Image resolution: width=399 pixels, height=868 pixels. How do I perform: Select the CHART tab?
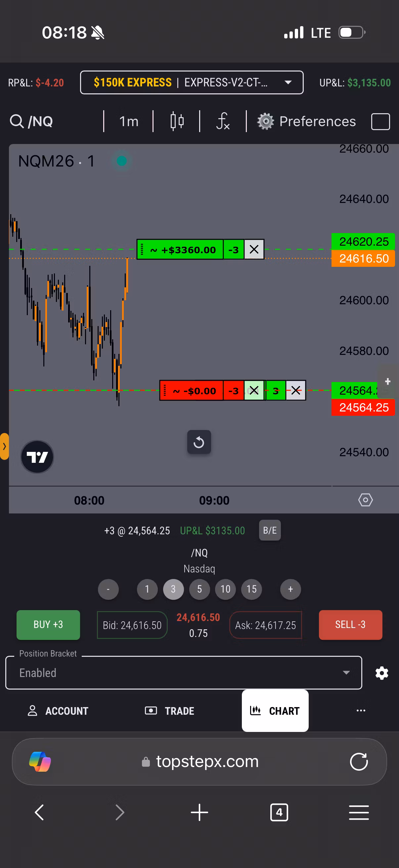(275, 711)
